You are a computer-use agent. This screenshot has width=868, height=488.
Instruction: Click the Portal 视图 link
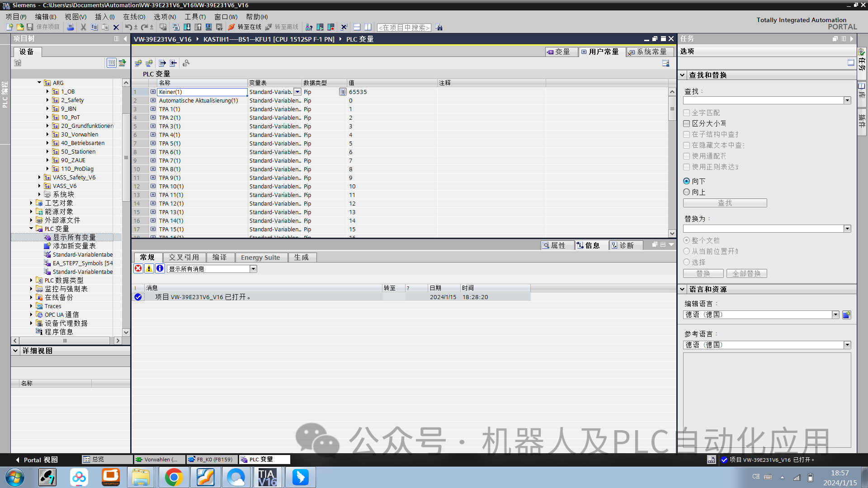pos(37,460)
